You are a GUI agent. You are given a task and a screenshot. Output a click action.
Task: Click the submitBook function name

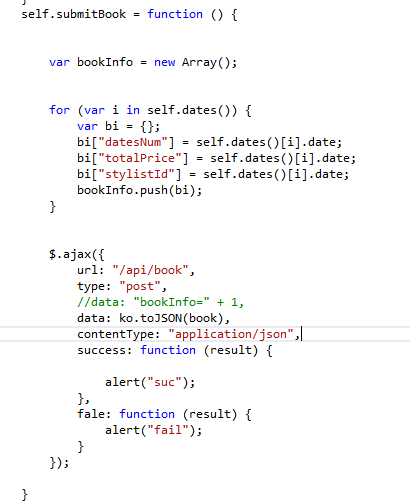91,14
